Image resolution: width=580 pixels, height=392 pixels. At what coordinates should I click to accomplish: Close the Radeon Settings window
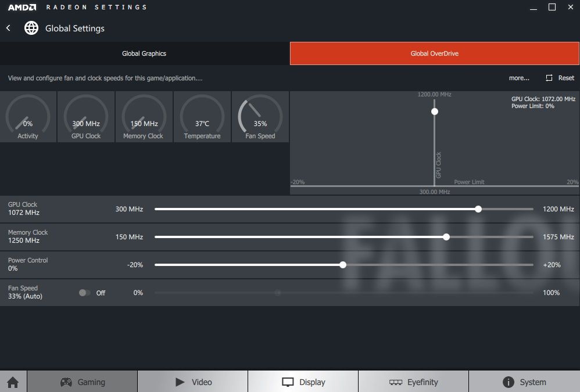click(x=570, y=7)
